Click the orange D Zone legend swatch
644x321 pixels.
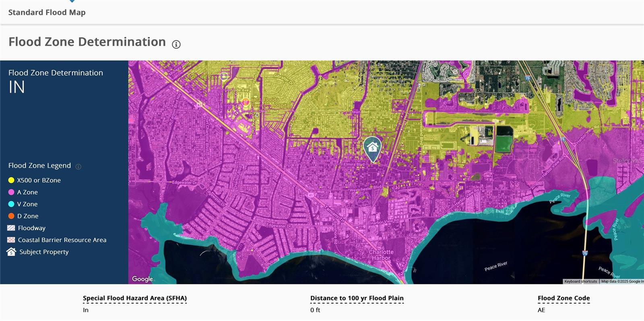(11, 216)
